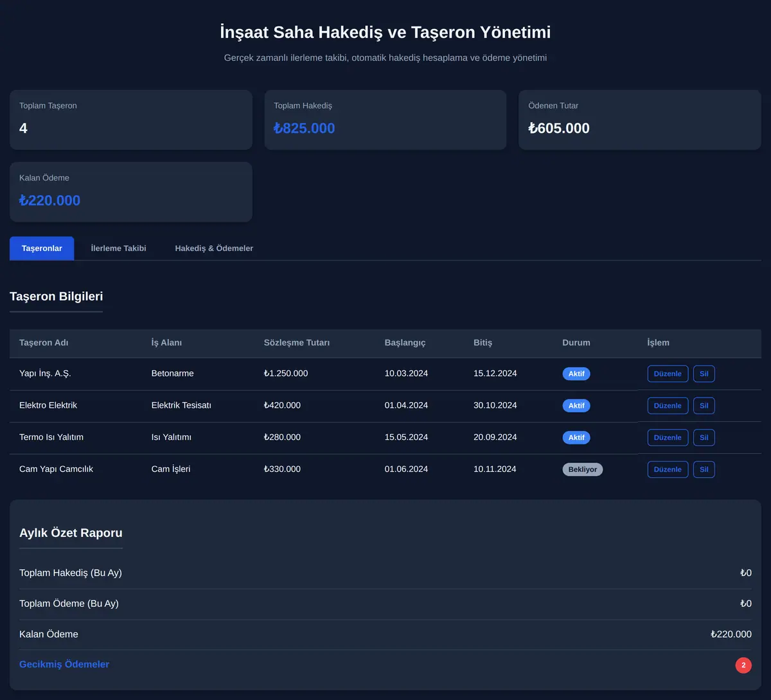Image resolution: width=771 pixels, height=700 pixels.
Task: Click the Aktif badge for Elektro Elektrik
Action: [x=576, y=406]
